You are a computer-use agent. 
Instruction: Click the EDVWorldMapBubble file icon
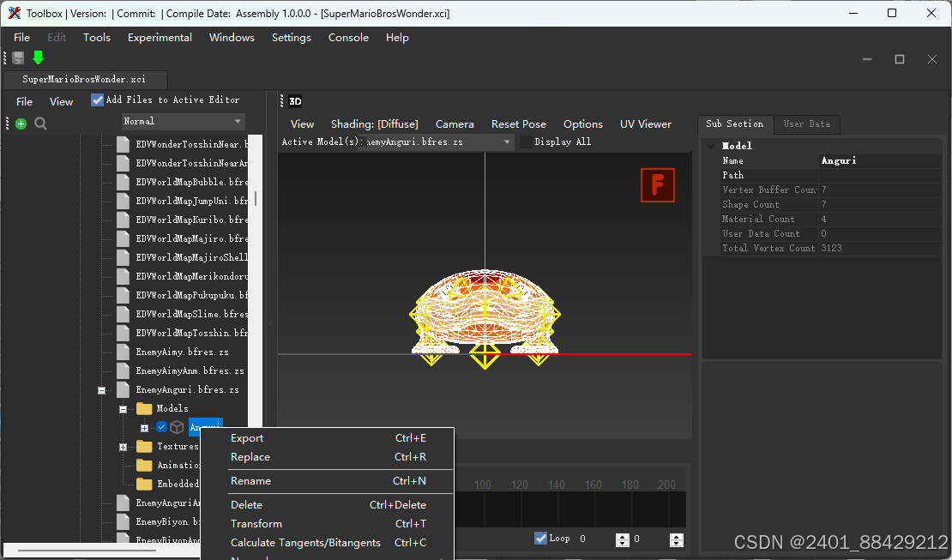124,182
